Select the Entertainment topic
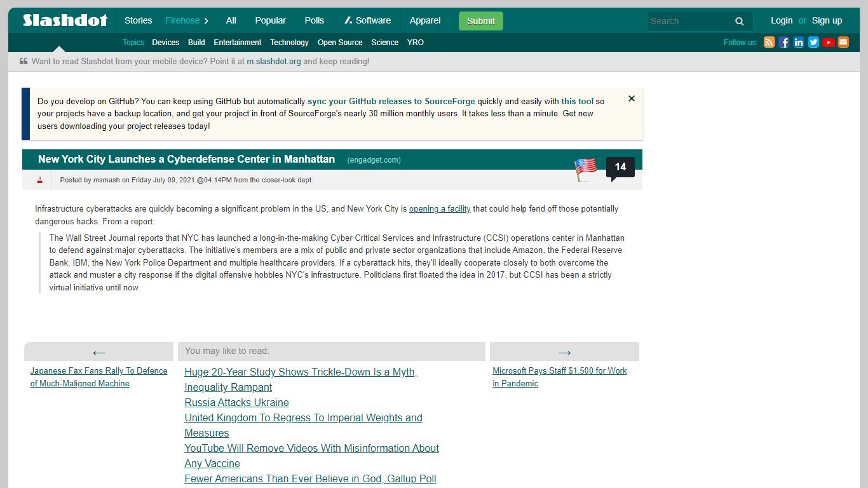The width and height of the screenshot is (868, 488). [x=238, y=43]
